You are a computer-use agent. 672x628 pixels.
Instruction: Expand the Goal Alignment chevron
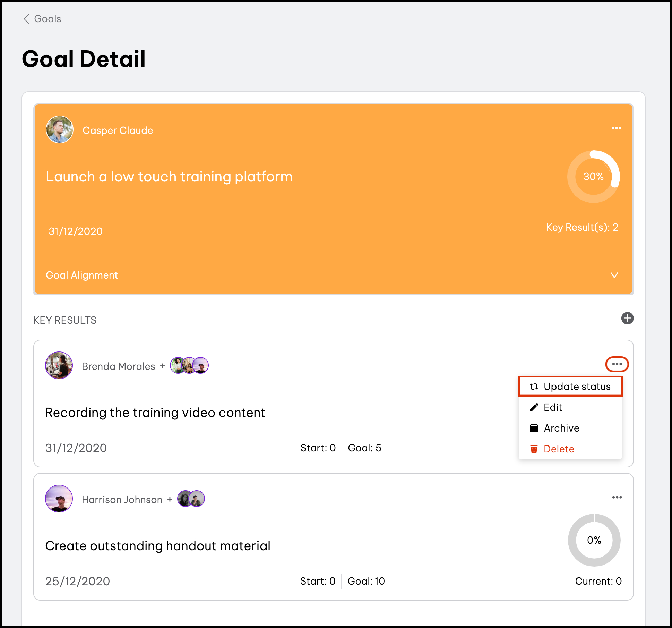[614, 275]
